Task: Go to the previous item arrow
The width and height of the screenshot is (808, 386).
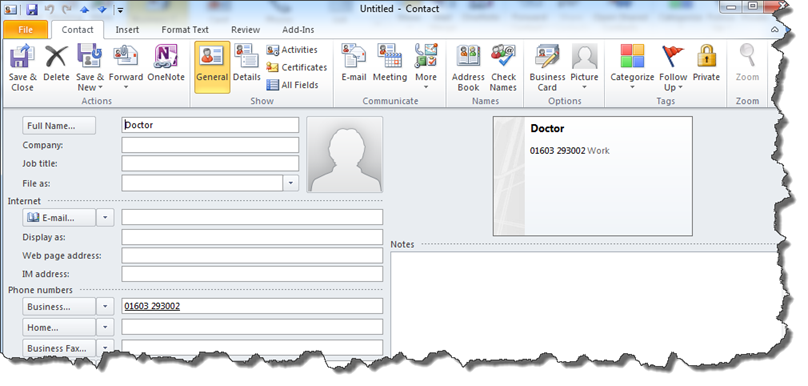Action: 84,9
